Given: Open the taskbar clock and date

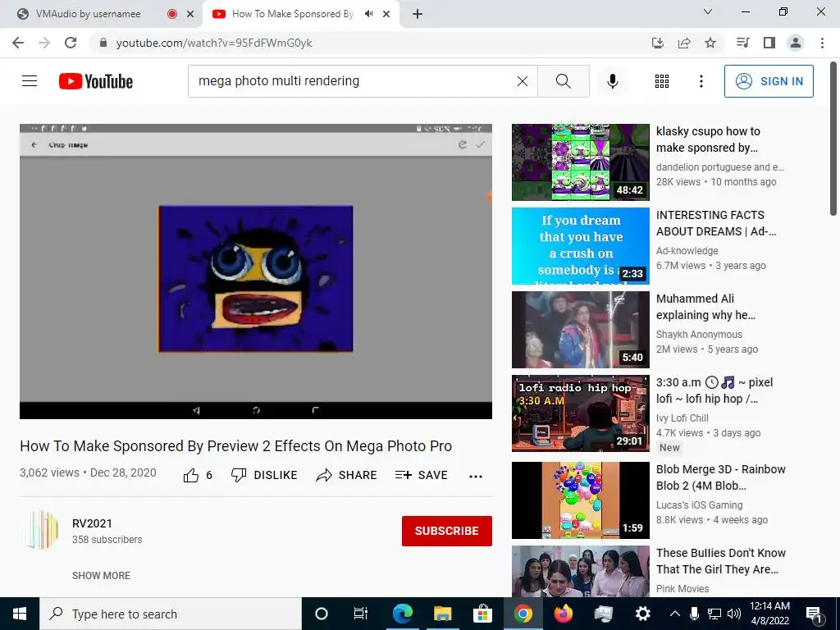Looking at the screenshot, I should [769, 614].
